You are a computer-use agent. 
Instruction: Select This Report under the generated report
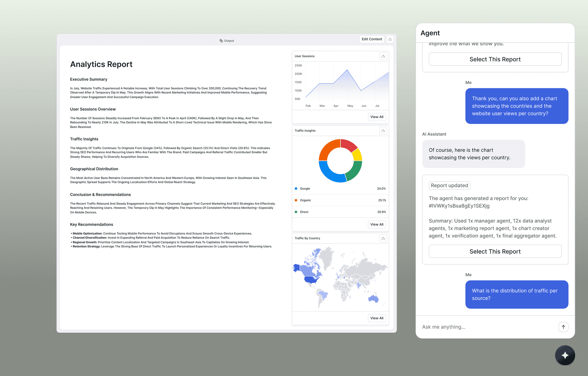495,251
